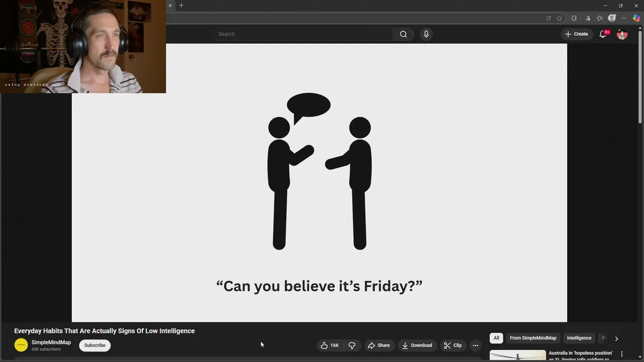The height and width of the screenshot is (362, 644).
Task: Subscribe to SimpleMindMap channel
Action: tap(95, 345)
